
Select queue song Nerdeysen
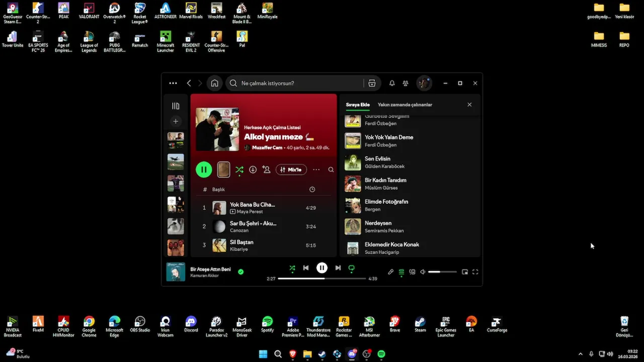[x=410, y=227]
